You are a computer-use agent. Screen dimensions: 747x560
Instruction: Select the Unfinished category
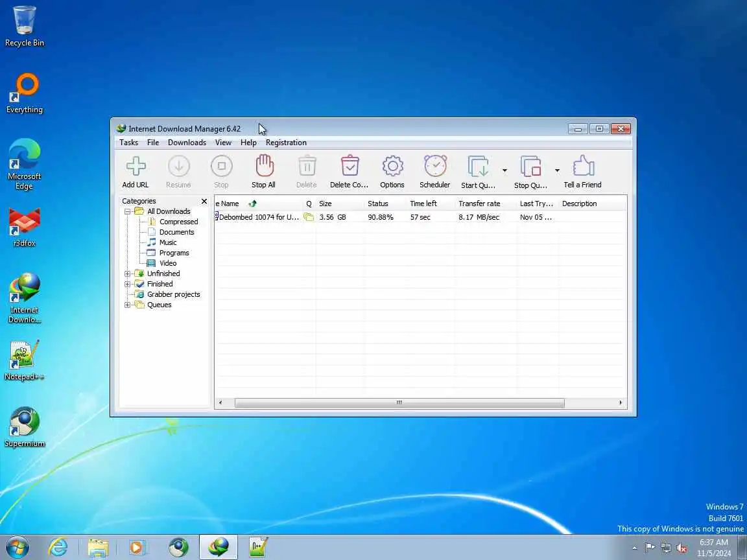[163, 274]
